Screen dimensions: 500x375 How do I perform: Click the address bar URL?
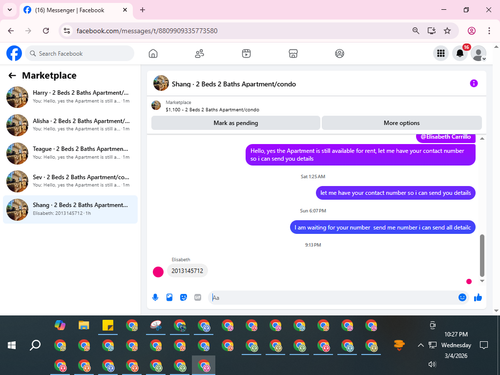(147, 31)
